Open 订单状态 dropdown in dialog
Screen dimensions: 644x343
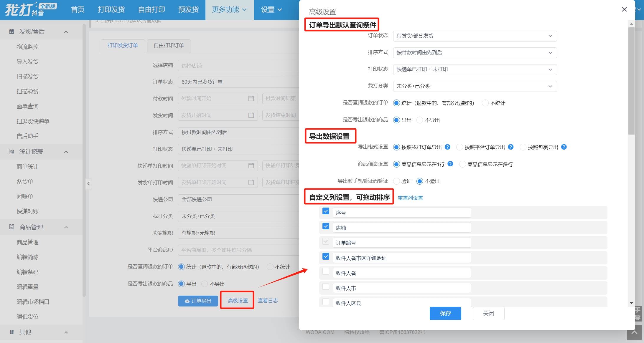(x=475, y=36)
